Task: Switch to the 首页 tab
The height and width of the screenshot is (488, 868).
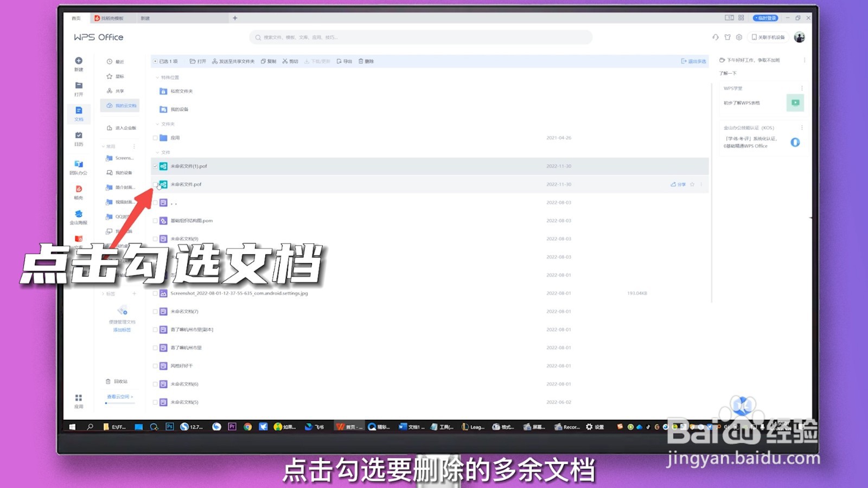Action: [x=76, y=18]
